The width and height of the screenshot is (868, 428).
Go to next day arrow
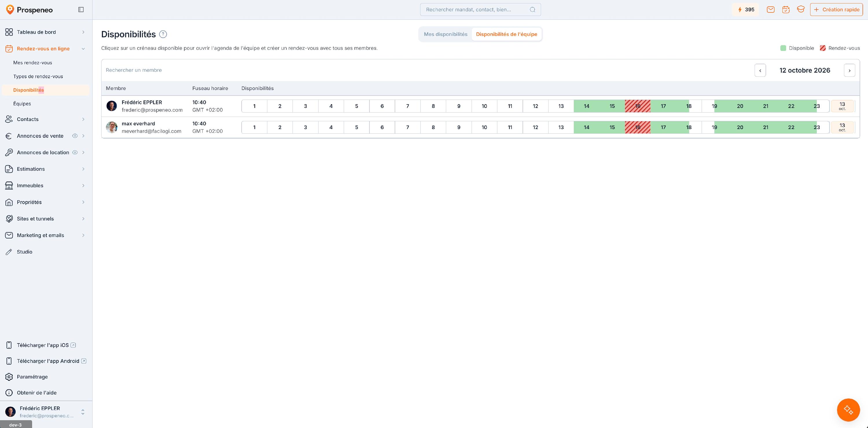tap(849, 70)
